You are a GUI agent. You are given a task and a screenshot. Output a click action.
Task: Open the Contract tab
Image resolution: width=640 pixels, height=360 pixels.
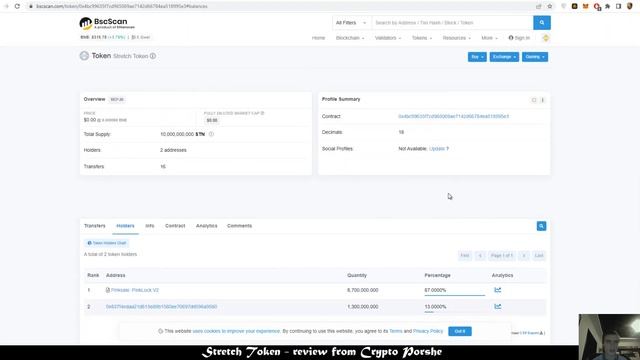pyautogui.click(x=175, y=226)
